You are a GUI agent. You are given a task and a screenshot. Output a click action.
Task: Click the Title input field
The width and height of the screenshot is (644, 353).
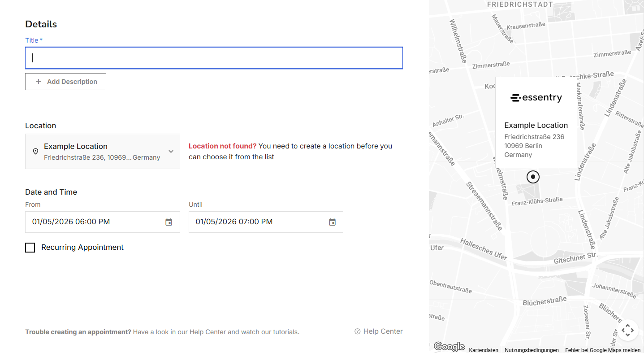pos(214,58)
